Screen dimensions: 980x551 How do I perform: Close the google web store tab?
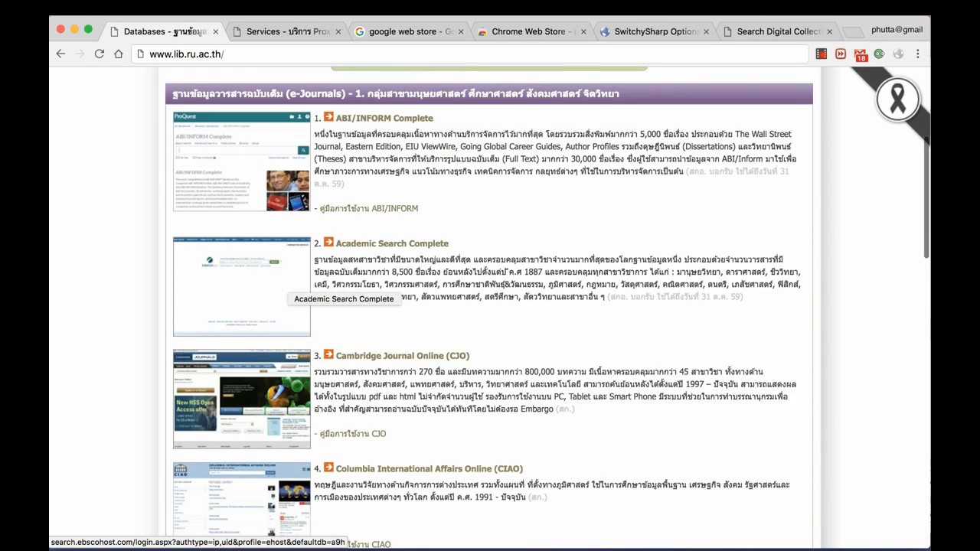pyautogui.click(x=461, y=31)
